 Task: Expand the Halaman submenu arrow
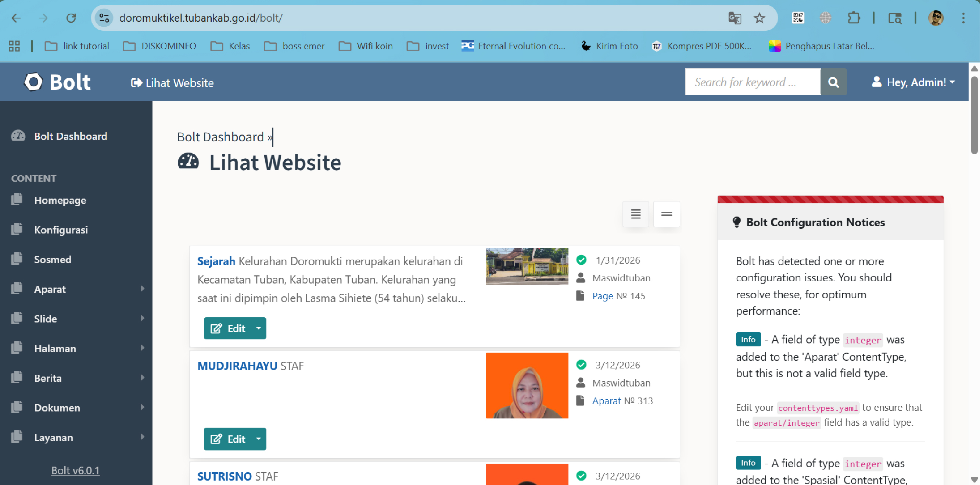tap(142, 348)
